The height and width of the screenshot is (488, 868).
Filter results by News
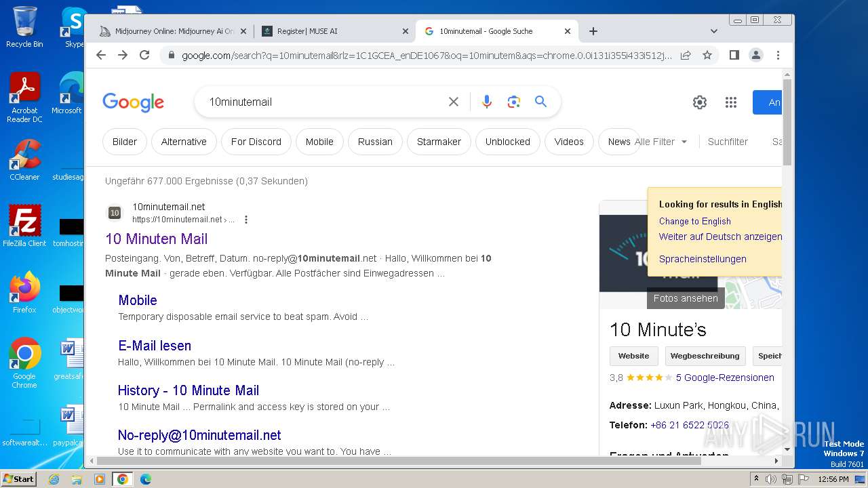pos(618,142)
